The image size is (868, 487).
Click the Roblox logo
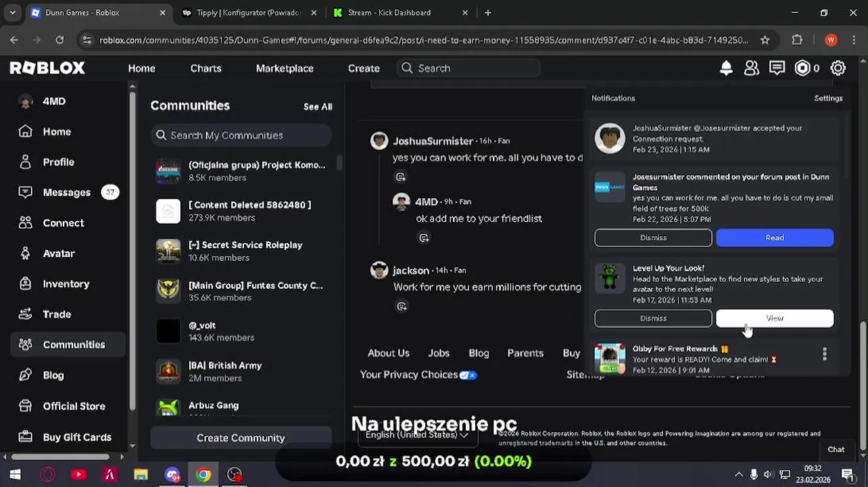point(47,68)
